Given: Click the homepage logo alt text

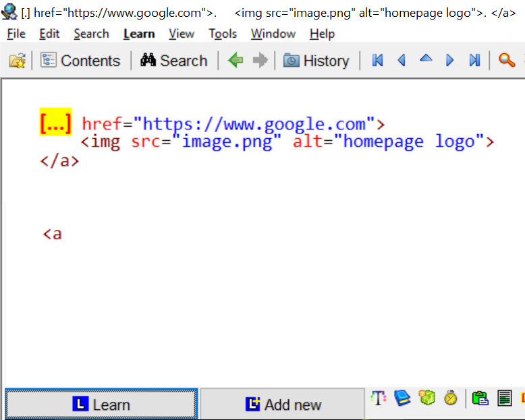Looking at the screenshot, I should coord(409,142).
